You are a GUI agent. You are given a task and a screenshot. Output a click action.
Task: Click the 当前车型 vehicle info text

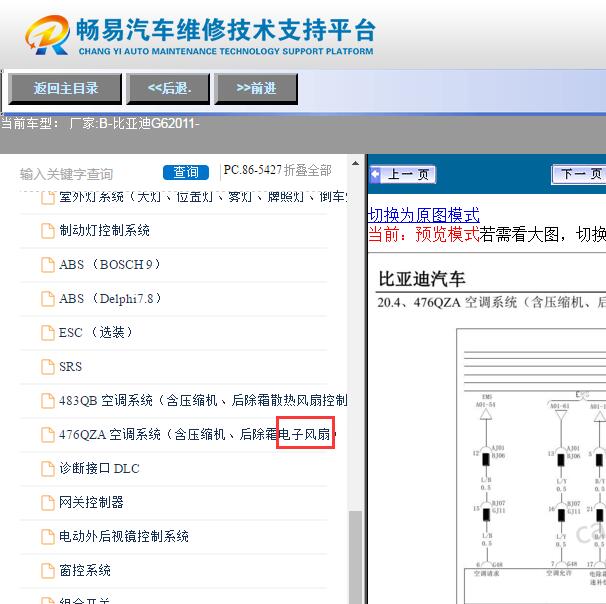[x=100, y=124]
